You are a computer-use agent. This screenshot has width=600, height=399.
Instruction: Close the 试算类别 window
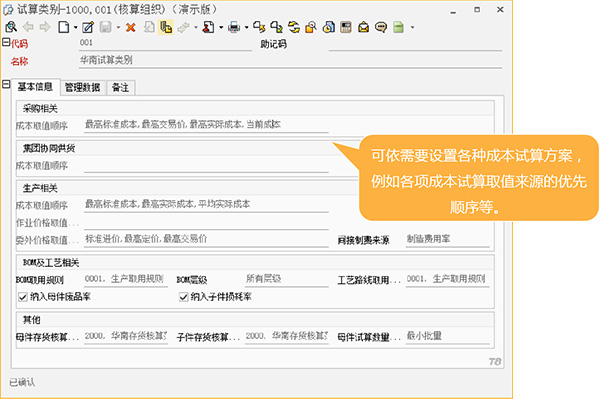500,10
